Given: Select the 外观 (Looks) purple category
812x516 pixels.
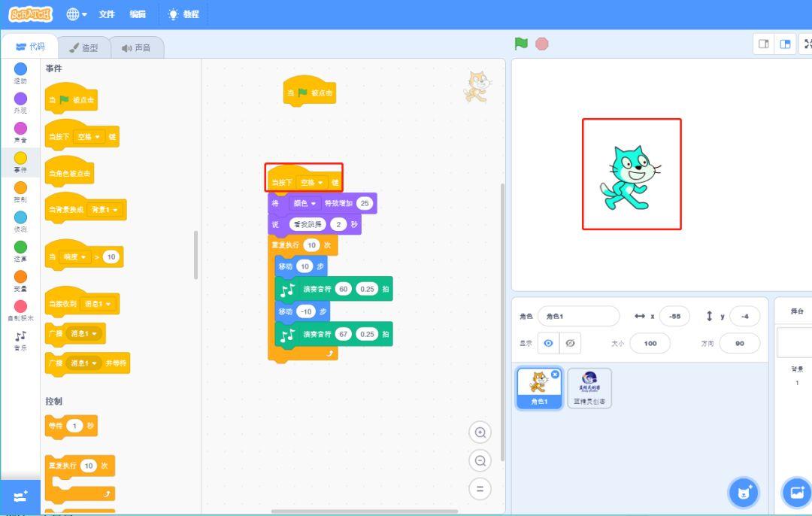Looking at the screenshot, I should tap(20, 102).
